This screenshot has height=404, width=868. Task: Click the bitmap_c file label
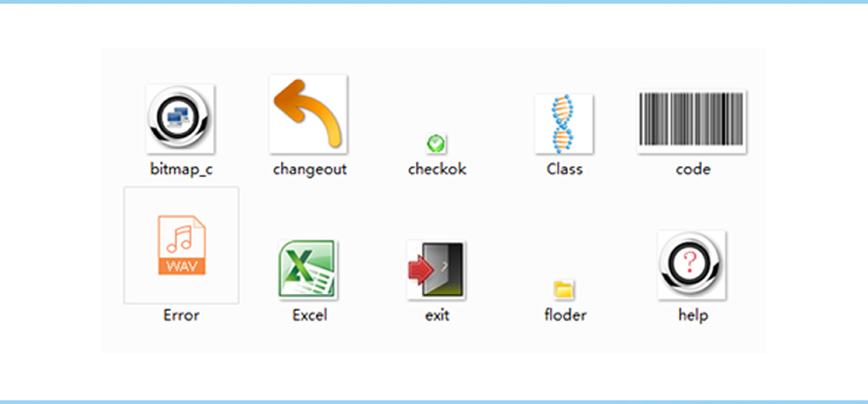[x=181, y=169]
